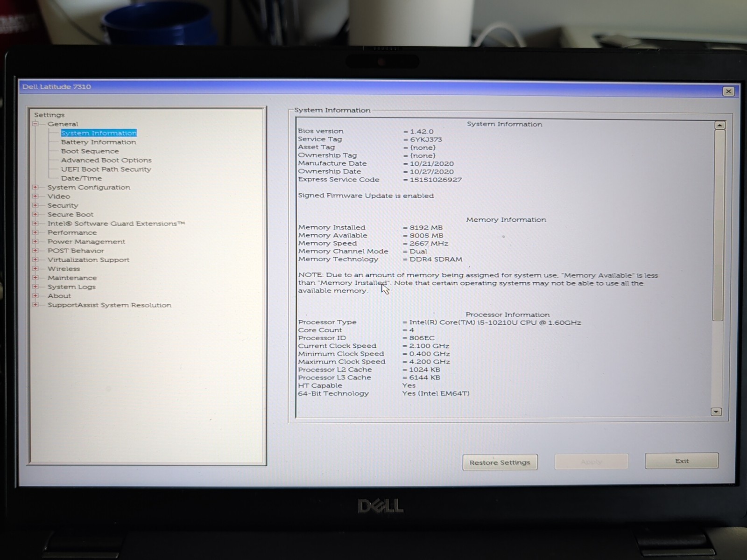This screenshot has height=560, width=747.
Task: Expand the POST Behavior node
Action: tap(35, 251)
